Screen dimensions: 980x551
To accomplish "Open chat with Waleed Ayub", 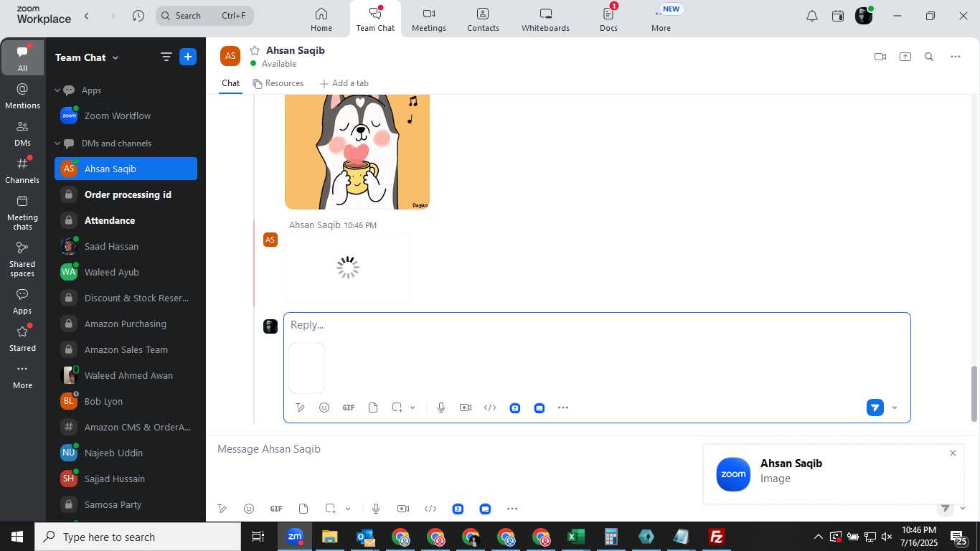I will pyautogui.click(x=126, y=272).
